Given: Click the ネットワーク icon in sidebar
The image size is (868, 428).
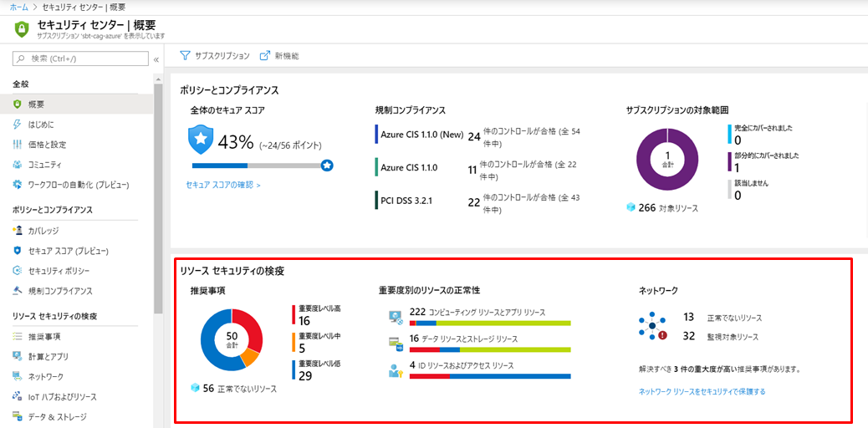Looking at the screenshot, I should pyautogui.click(x=18, y=376).
